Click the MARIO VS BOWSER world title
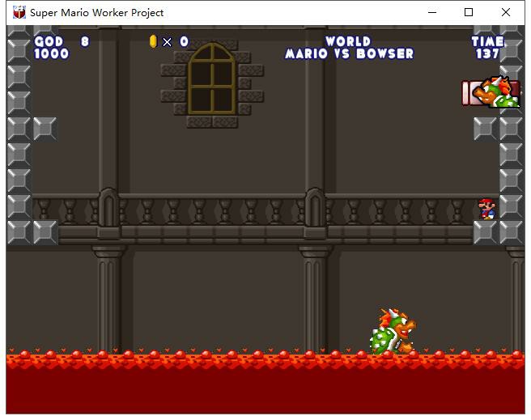 click(349, 53)
